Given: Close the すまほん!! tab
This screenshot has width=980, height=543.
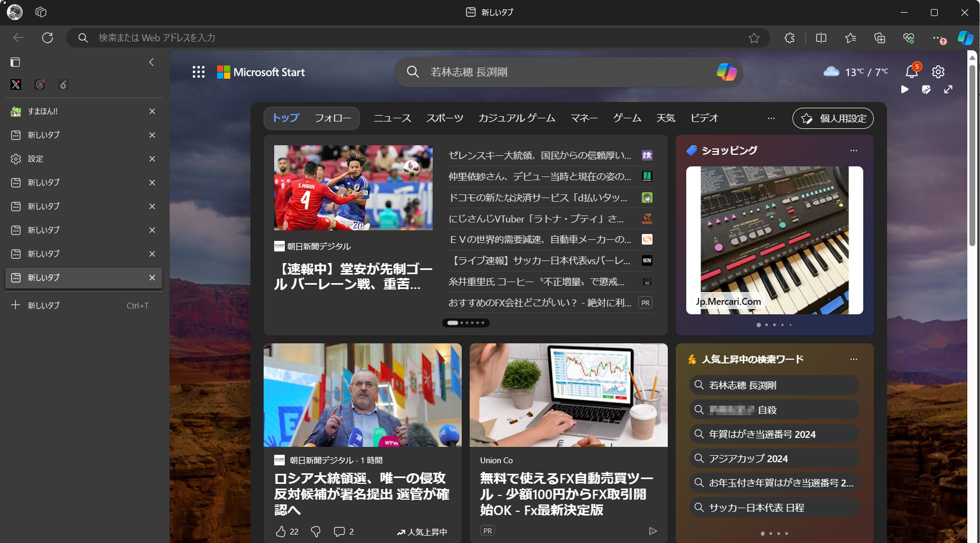Looking at the screenshot, I should pos(152,111).
